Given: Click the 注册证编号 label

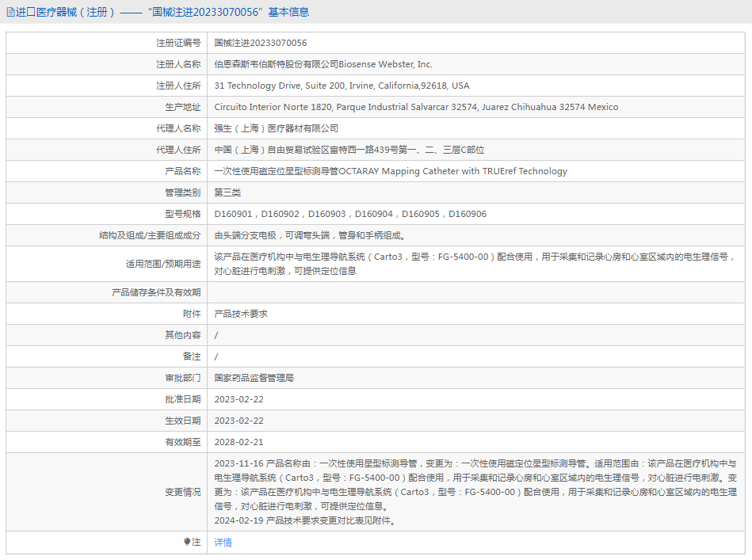Looking at the screenshot, I should click(x=178, y=43).
